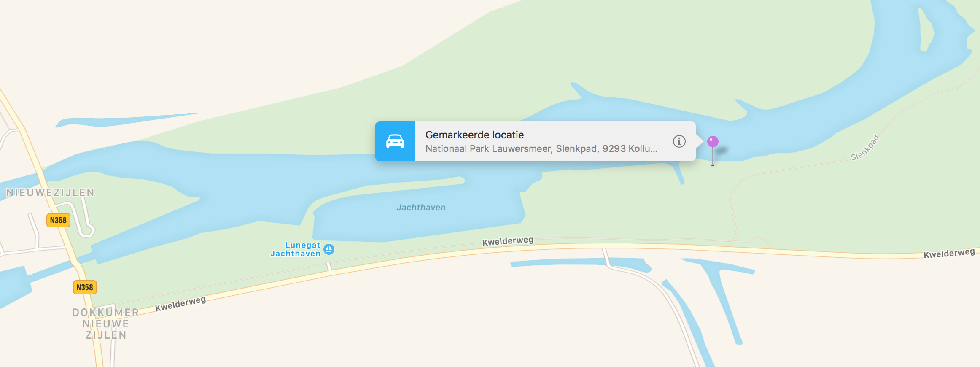
Task: Click the lower N358 road shield
Action: pos(85,287)
